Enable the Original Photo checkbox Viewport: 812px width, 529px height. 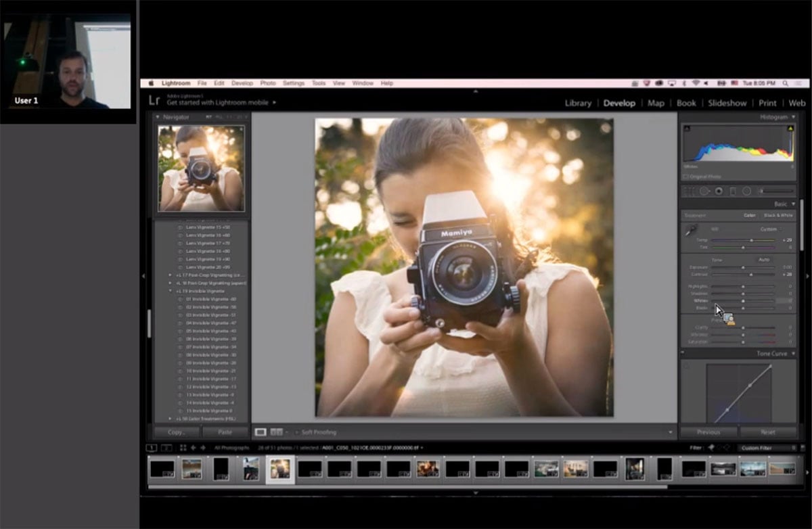click(686, 177)
